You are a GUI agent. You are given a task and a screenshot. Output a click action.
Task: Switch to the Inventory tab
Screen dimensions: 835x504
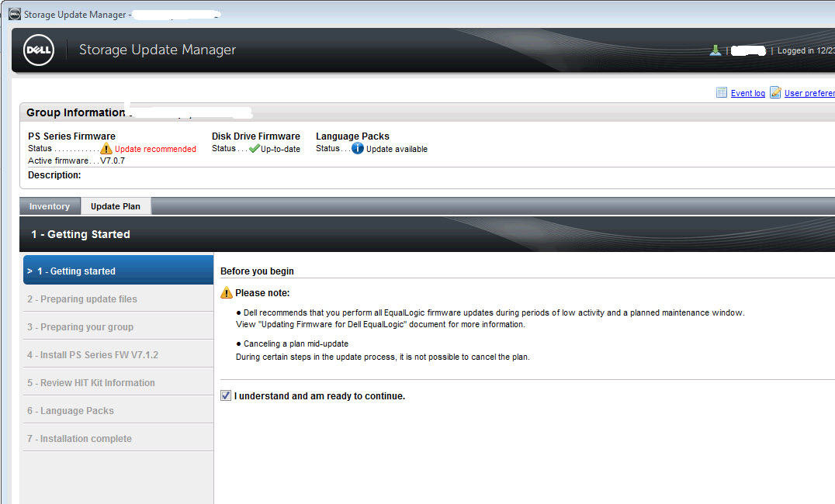[50, 206]
